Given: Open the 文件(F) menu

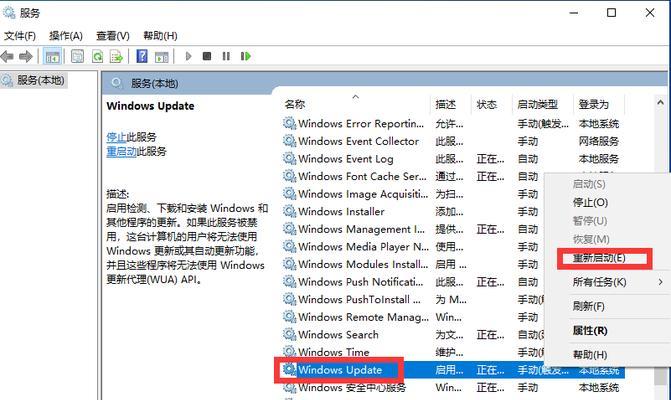Looking at the screenshot, I should [20, 36].
